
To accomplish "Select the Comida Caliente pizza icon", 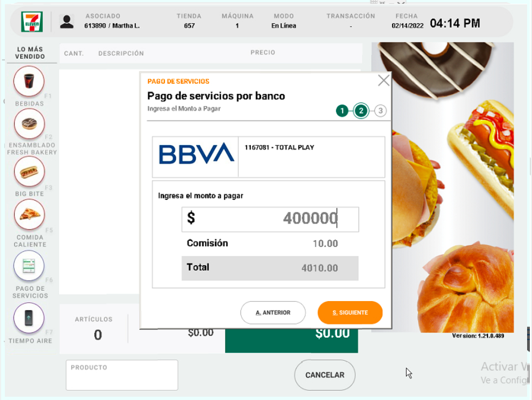I will click(x=29, y=215).
